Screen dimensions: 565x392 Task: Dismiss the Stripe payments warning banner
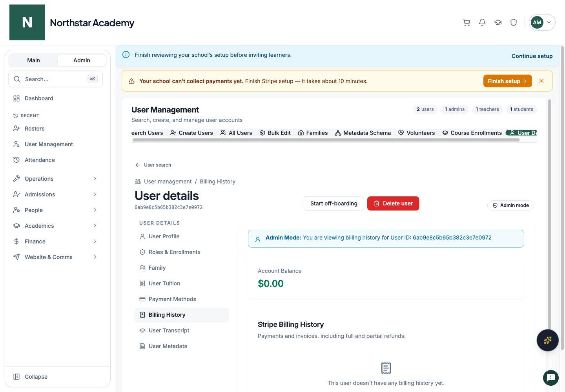coord(541,81)
